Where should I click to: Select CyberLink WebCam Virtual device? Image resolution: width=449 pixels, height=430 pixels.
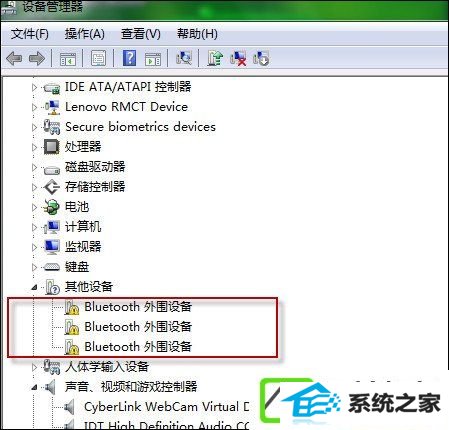[166, 407]
